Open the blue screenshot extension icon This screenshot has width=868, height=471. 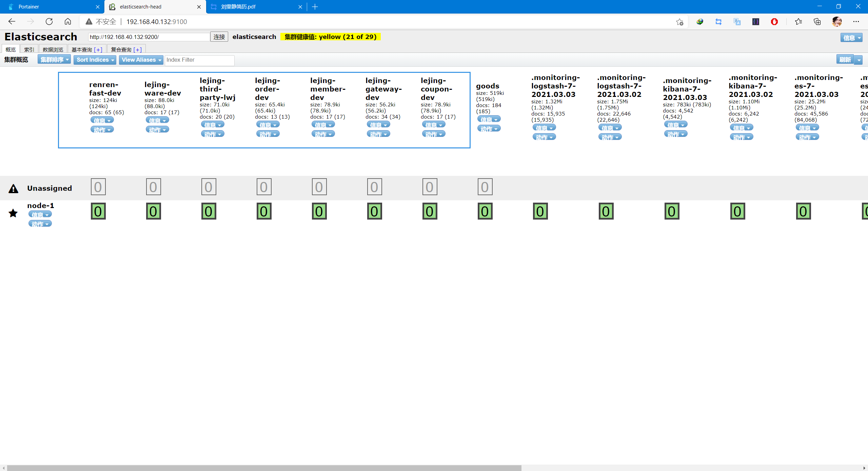pyautogui.click(x=718, y=22)
